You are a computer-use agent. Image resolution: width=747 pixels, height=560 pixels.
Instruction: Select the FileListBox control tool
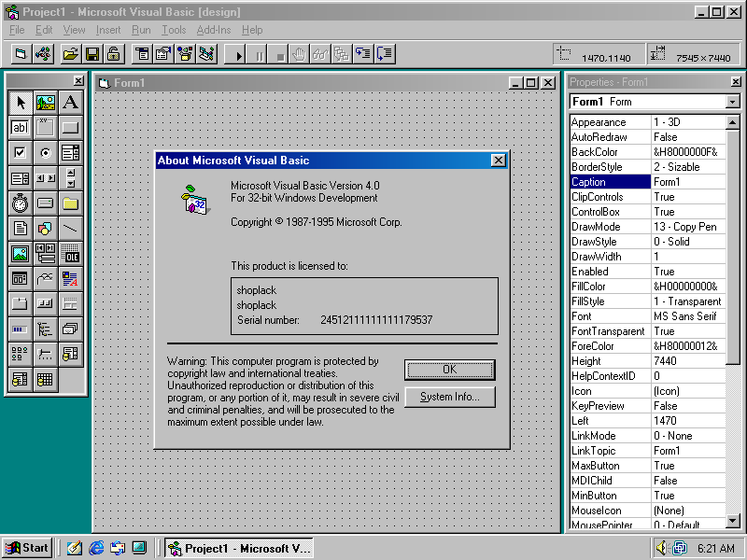(x=20, y=229)
